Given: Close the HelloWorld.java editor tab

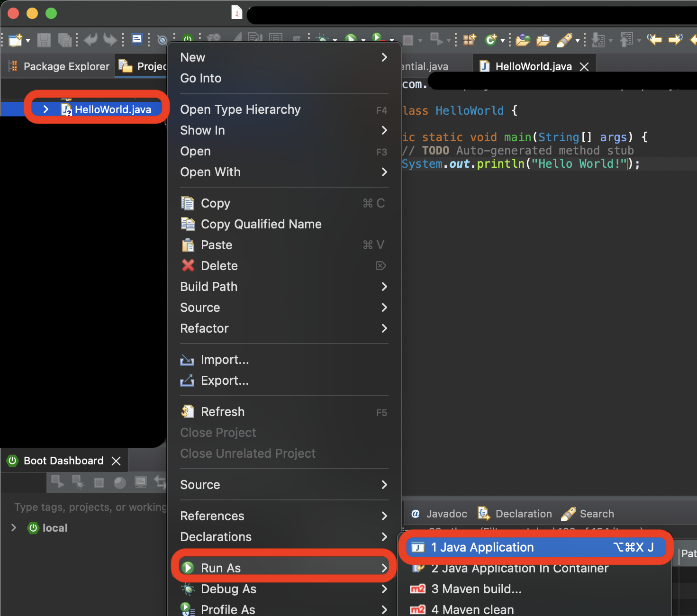Looking at the screenshot, I should 584,67.
